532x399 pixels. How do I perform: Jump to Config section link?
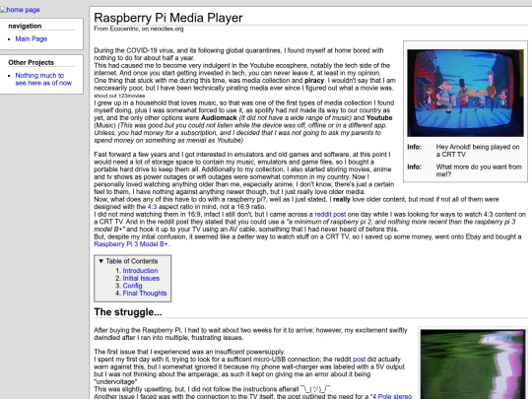132,286
